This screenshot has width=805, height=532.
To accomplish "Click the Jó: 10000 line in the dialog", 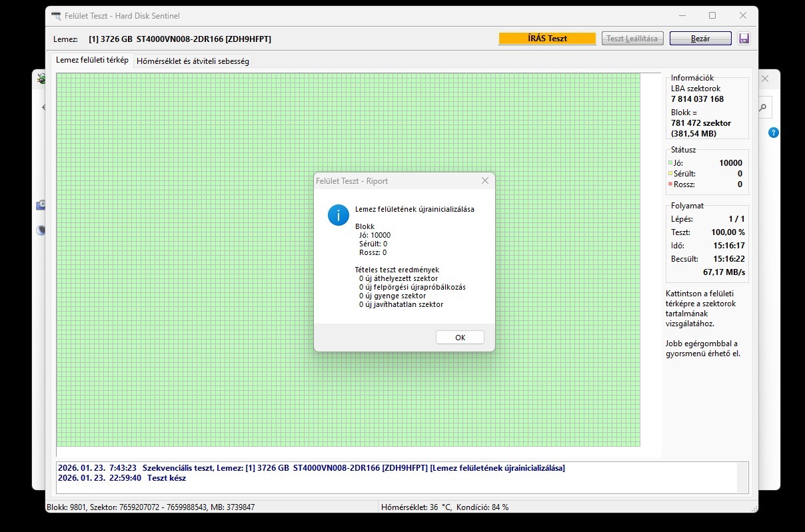I will pyautogui.click(x=375, y=235).
